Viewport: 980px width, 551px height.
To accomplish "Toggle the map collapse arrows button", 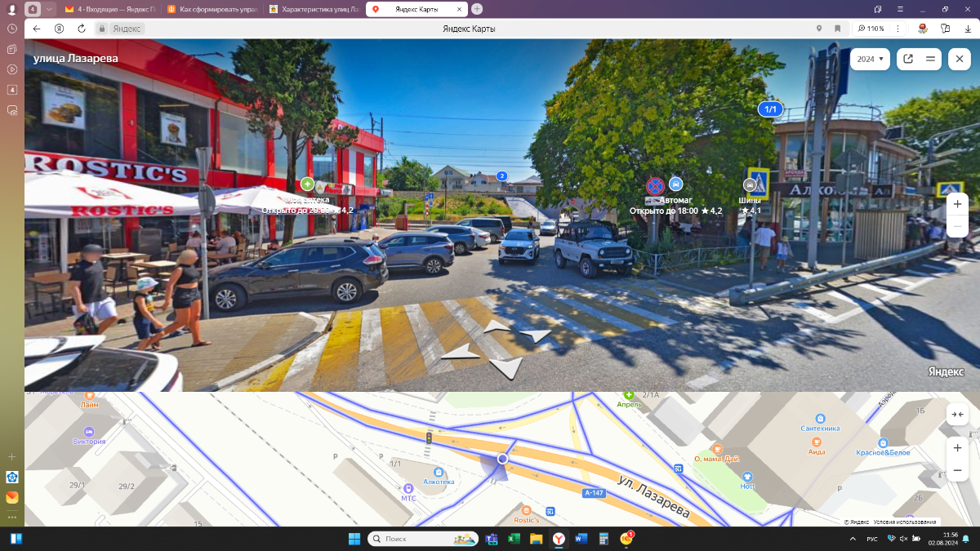I will 957,415.
